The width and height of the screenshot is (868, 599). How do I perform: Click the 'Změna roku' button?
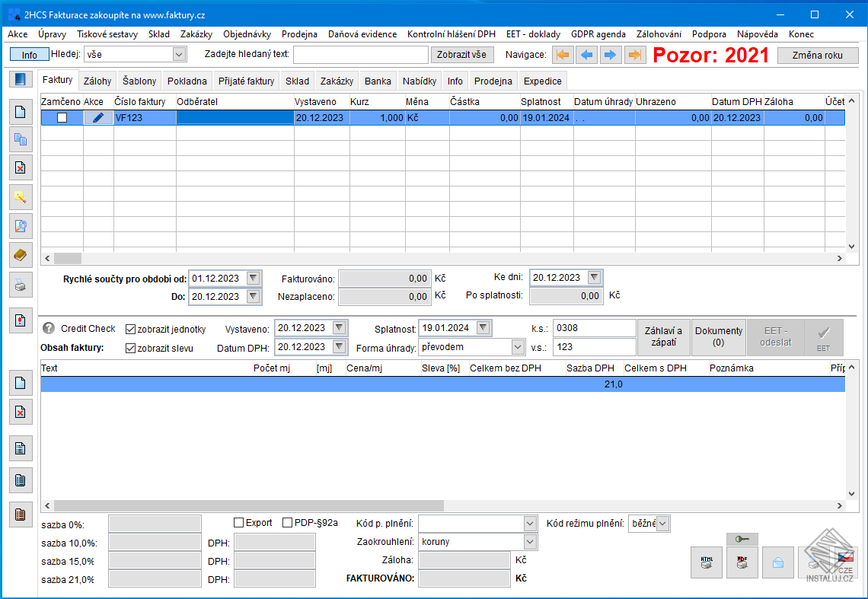pos(817,55)
